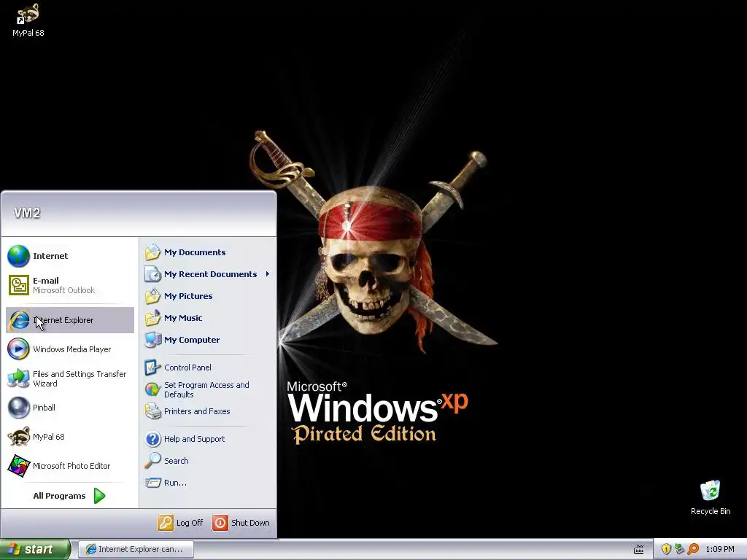Viewport: 747px width, 560px height.
Task: Launch Pinball ball icon
Action: 18,408
